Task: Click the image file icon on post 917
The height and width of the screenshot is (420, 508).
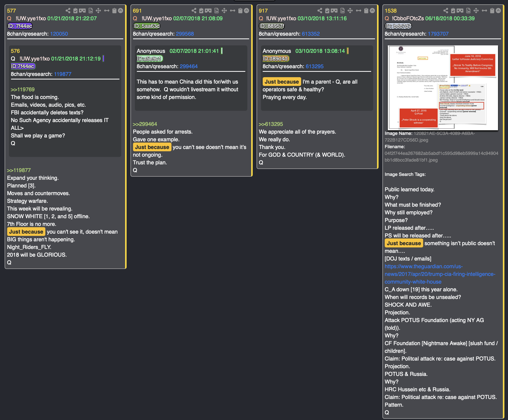Action: [343, 11]
